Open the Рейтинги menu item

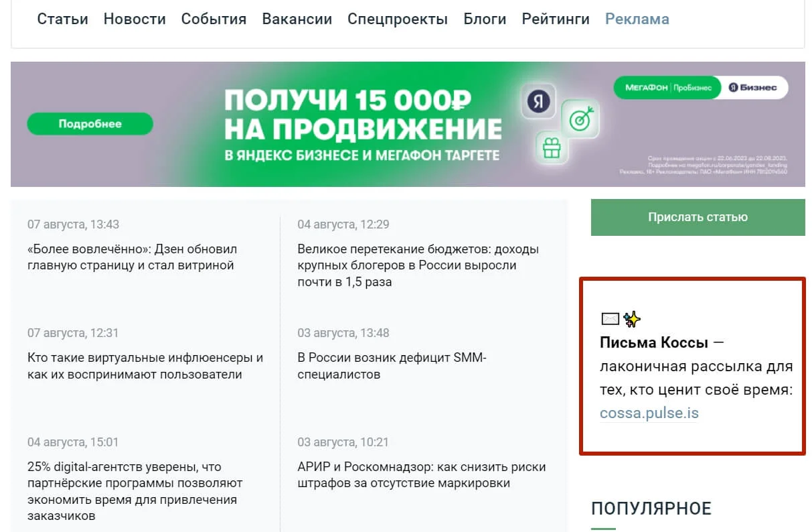point(556,19)
